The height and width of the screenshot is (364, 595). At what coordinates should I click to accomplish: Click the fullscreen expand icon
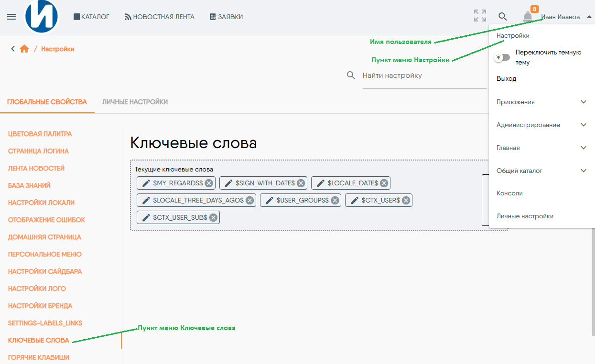click(480, 16)
